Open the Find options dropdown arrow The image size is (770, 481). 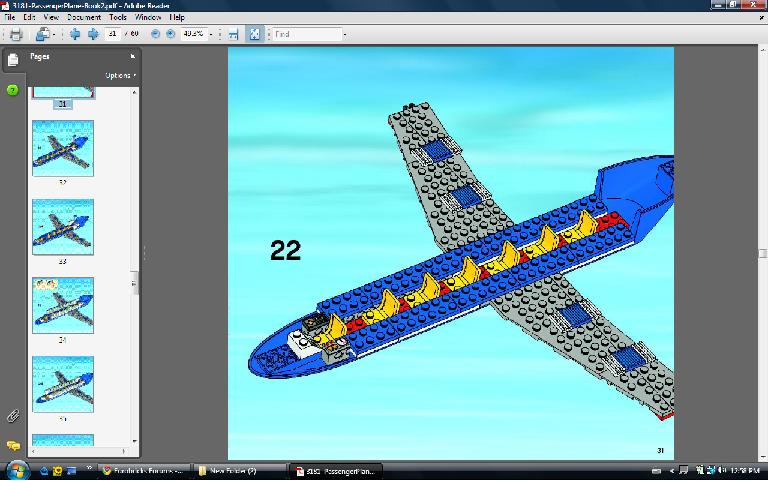pos(345,34)
